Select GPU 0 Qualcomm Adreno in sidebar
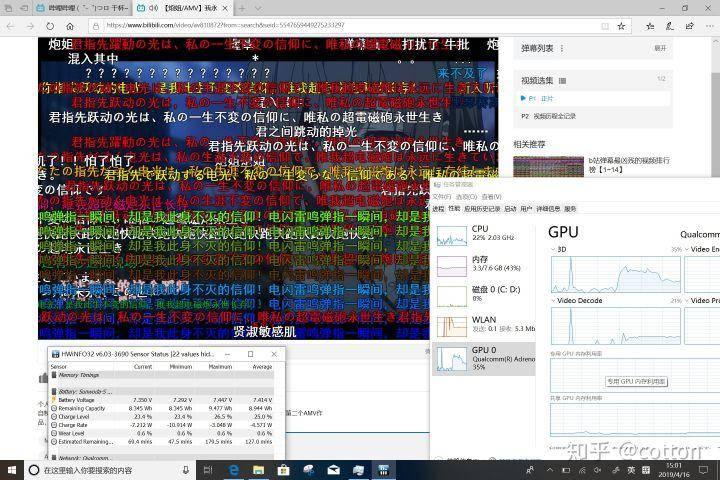The width and height of the screenshot is (720, 480). (x=484, y=359)
